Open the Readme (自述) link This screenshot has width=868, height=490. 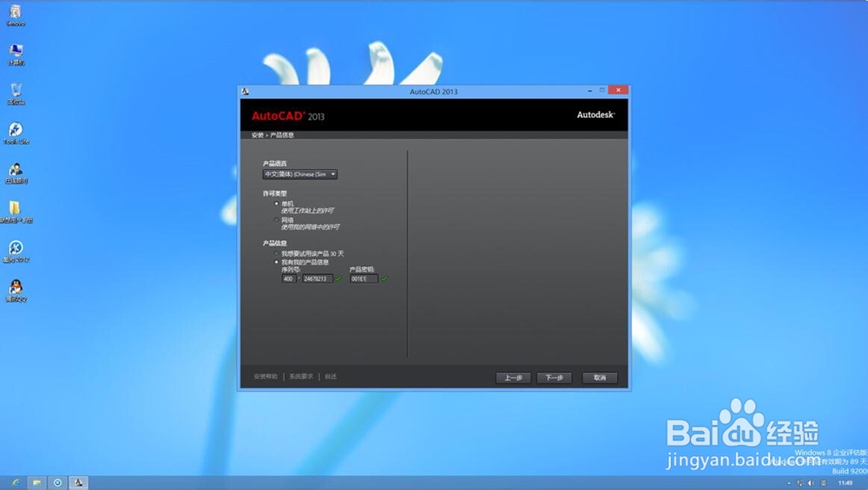click(331, 376)
